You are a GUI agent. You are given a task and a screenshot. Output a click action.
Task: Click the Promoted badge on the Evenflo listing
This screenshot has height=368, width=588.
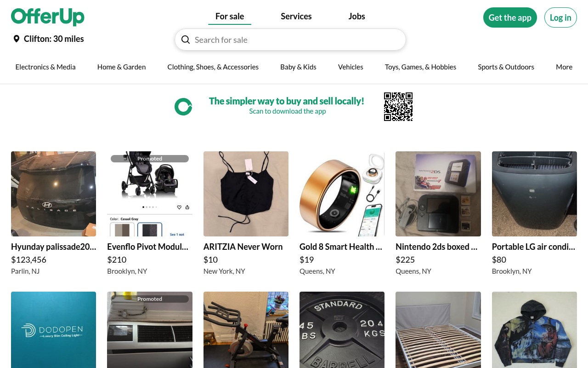point(150,159)
